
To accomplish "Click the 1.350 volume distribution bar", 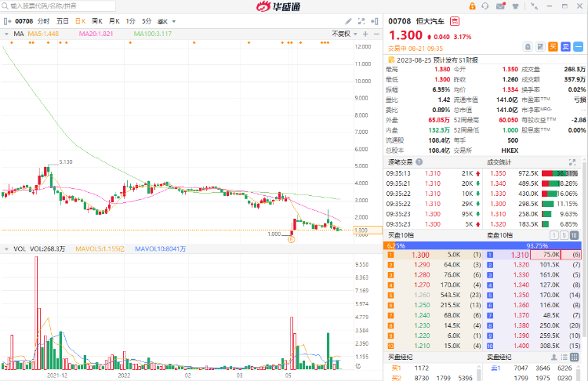I will click(x=560, y=173).
